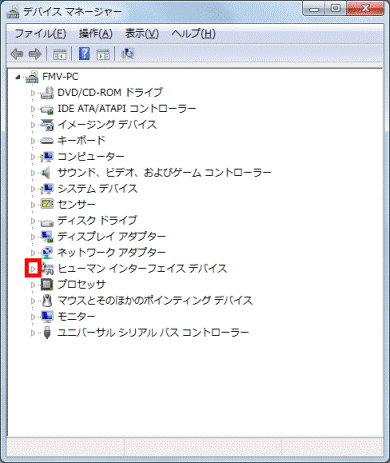Image resolution: width=390 pixels, height=463 pixels.
Task: Minimize the Device Manager window
Action: 314,8
